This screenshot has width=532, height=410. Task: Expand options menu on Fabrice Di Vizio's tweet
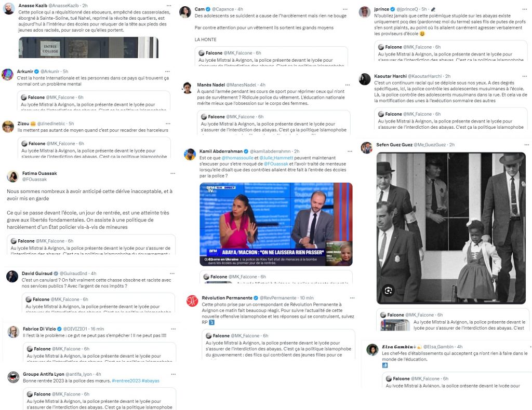tap(174, 329)
